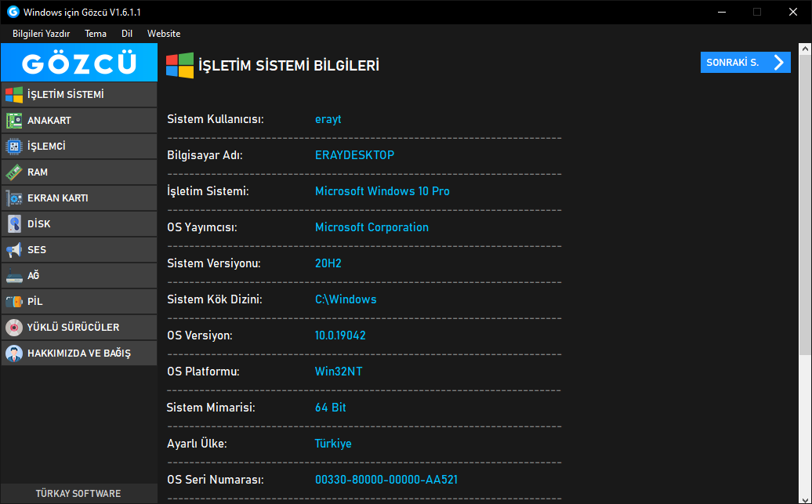The image size is (812, 504).
Task: Click the platform value Win32NT
Action: pyautogui.click(x=339, y=372)
